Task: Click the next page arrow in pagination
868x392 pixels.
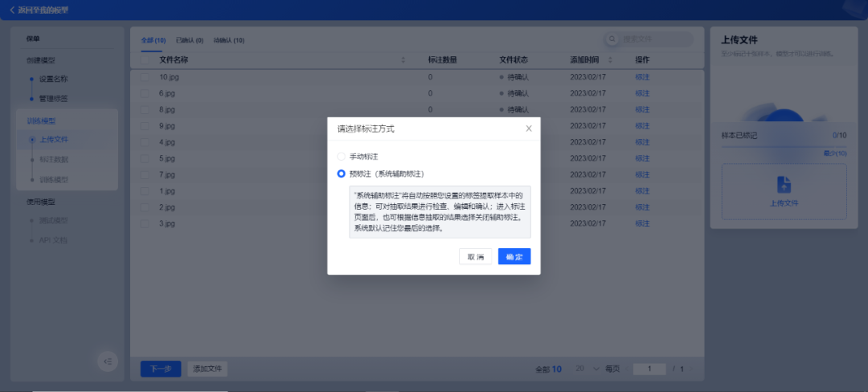Action: coord(691,369)
